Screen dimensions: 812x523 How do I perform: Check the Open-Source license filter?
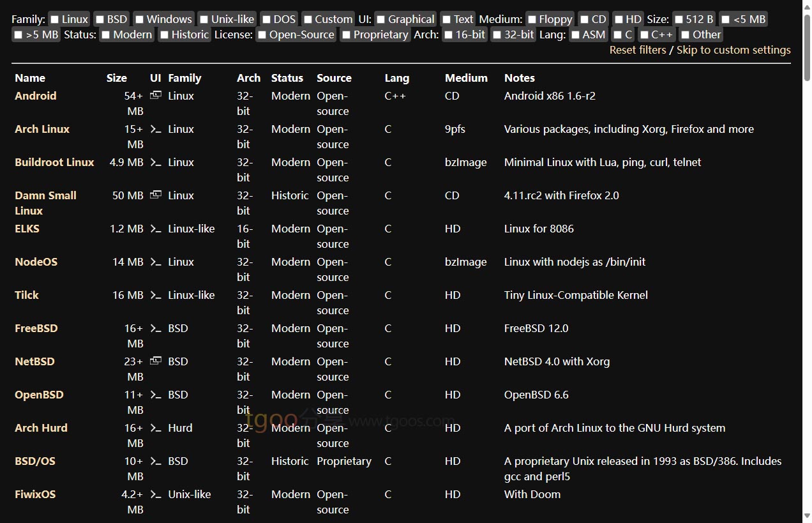coord(262,34)
